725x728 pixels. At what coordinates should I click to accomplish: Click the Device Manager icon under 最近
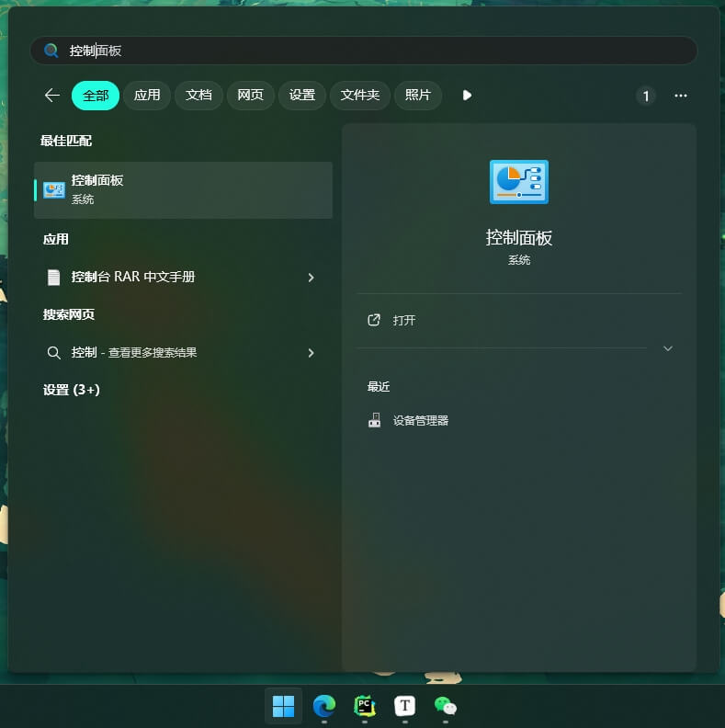pos(374,420)
